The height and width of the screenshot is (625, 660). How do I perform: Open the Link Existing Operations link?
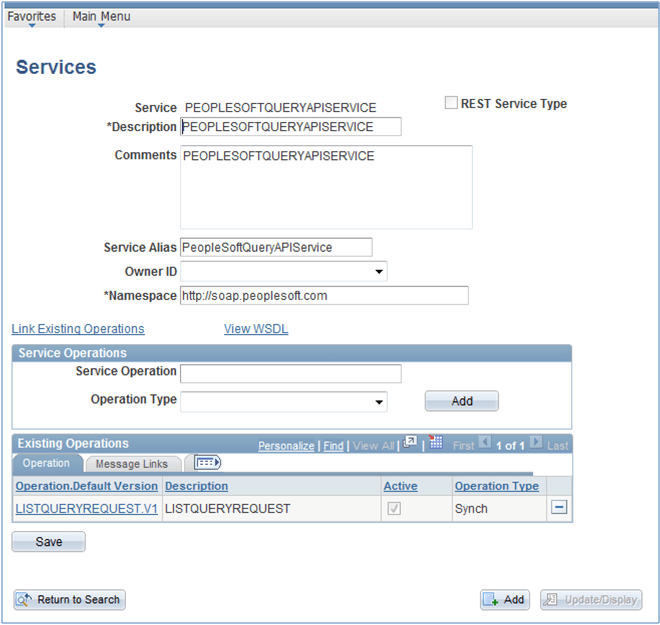78,329
